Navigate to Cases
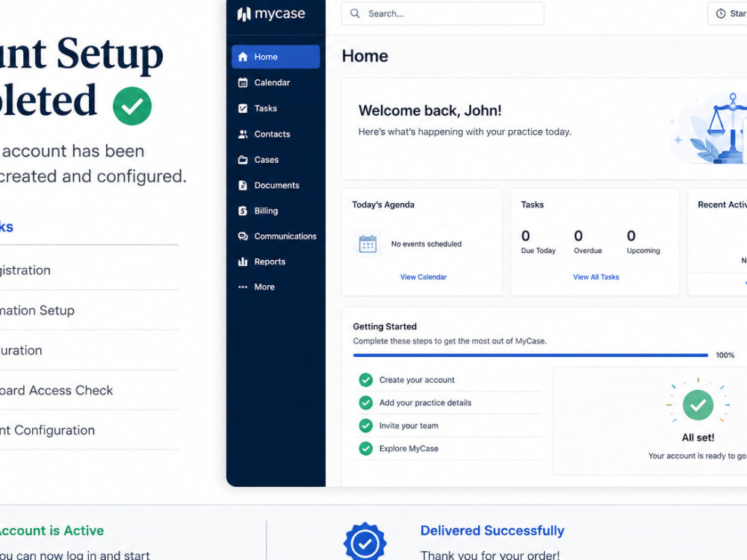The width and height of the screenshot is (747, 560). pyautogui.click(x=276, y=160)
